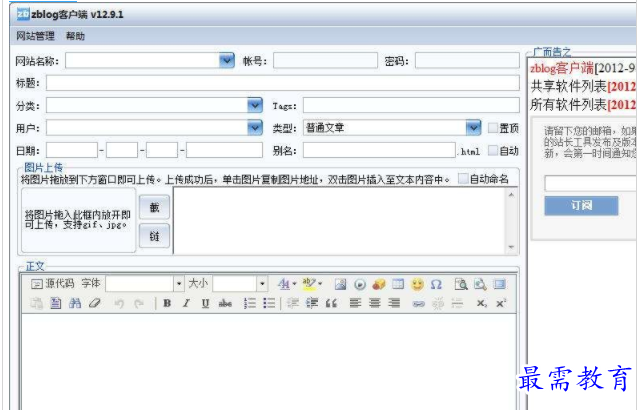The width and height of the screenshot is (640, 410).
Task: Click the 别名 alias field
Action: tap(379, 151)
